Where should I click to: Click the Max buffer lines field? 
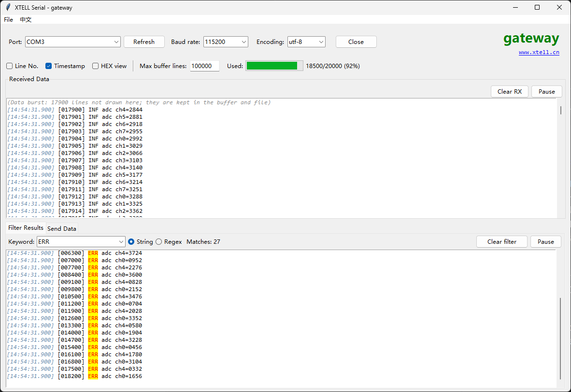pyautogui.click(x=205, y=66)
